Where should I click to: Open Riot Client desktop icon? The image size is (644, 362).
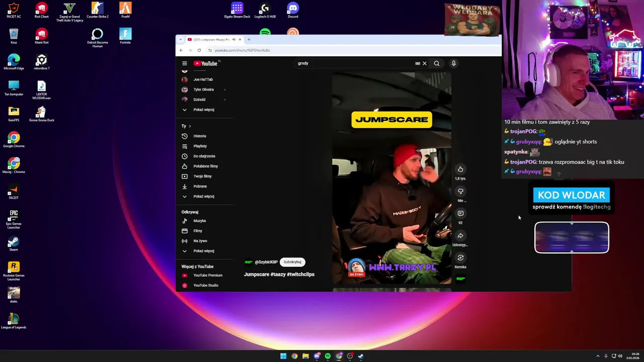[41, 11]
